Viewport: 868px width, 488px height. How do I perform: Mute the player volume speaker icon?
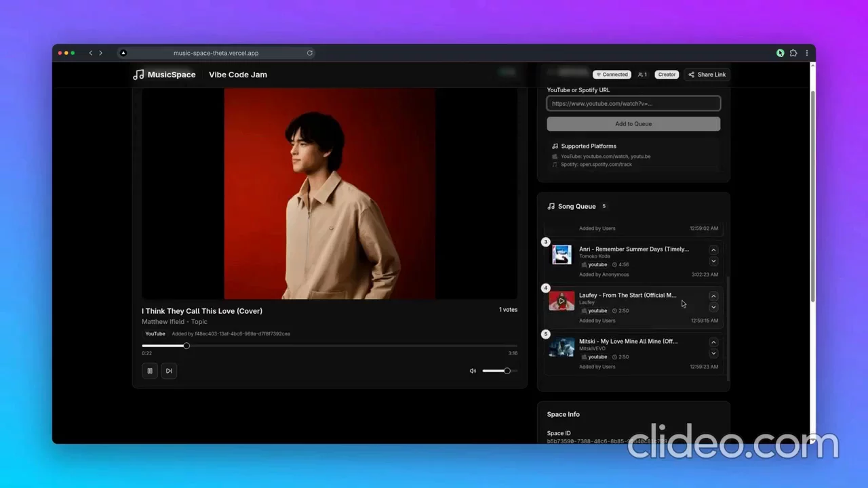click(x=473, y=371)
